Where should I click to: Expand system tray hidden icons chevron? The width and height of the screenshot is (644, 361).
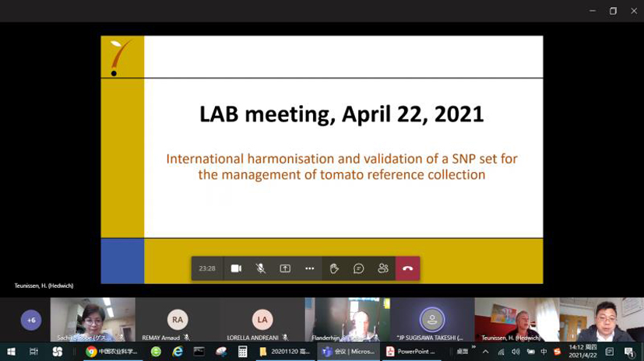point(486,352)
